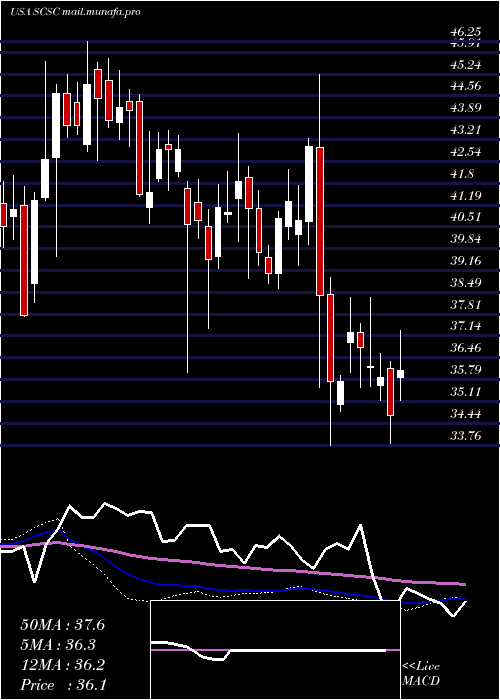The width and height of the screenshot is (500, 700).
Task: Click the 36.46 price level label
Action: tap(466, 348)
